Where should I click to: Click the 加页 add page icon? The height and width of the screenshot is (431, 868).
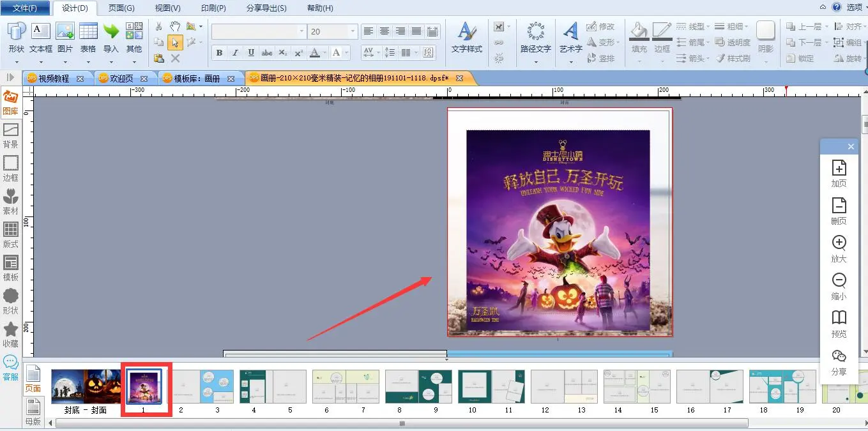coord(839,168)
